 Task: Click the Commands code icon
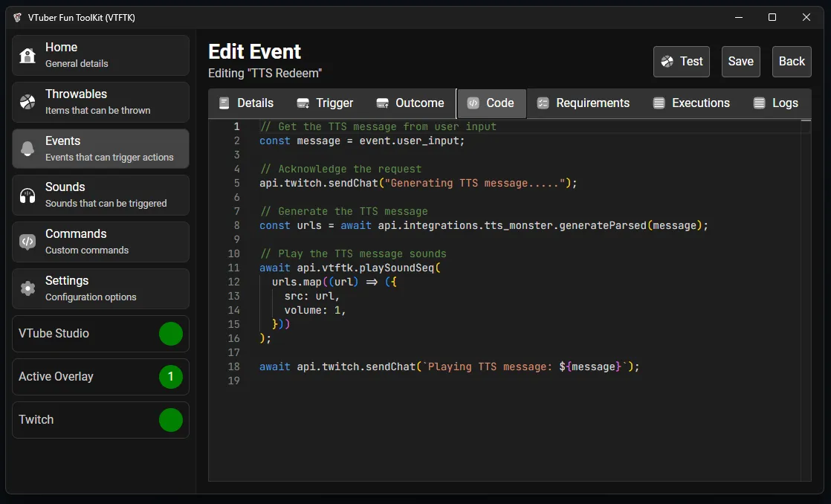coord(28,242)
